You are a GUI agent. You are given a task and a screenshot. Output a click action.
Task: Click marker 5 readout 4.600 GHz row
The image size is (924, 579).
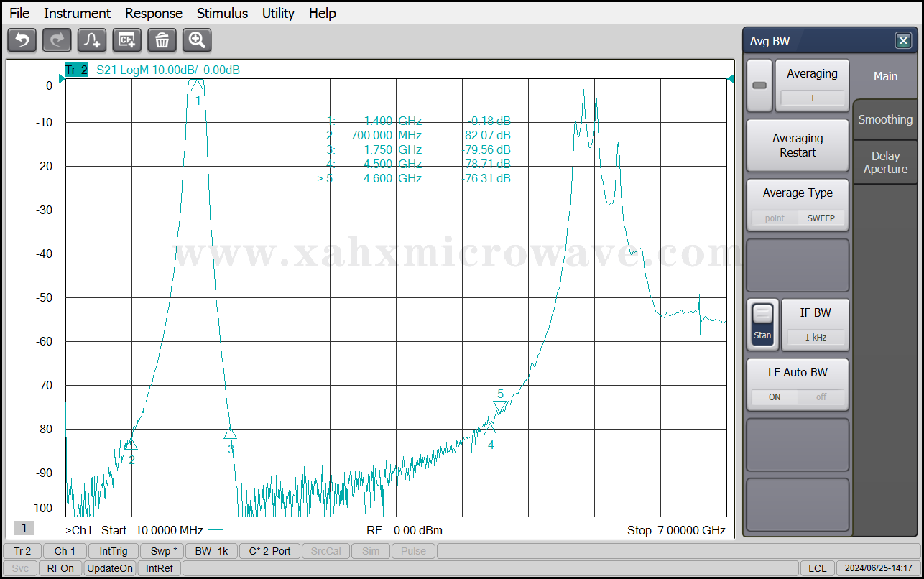click(x=414, y=178)
